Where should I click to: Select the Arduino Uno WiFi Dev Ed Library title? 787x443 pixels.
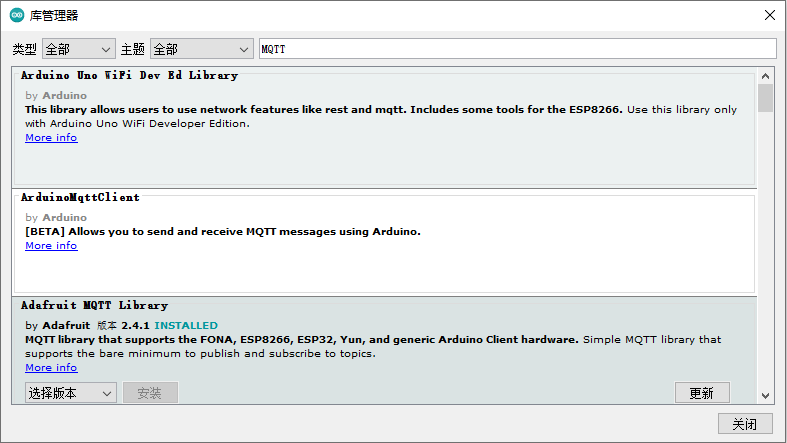[x=129, y=75]
